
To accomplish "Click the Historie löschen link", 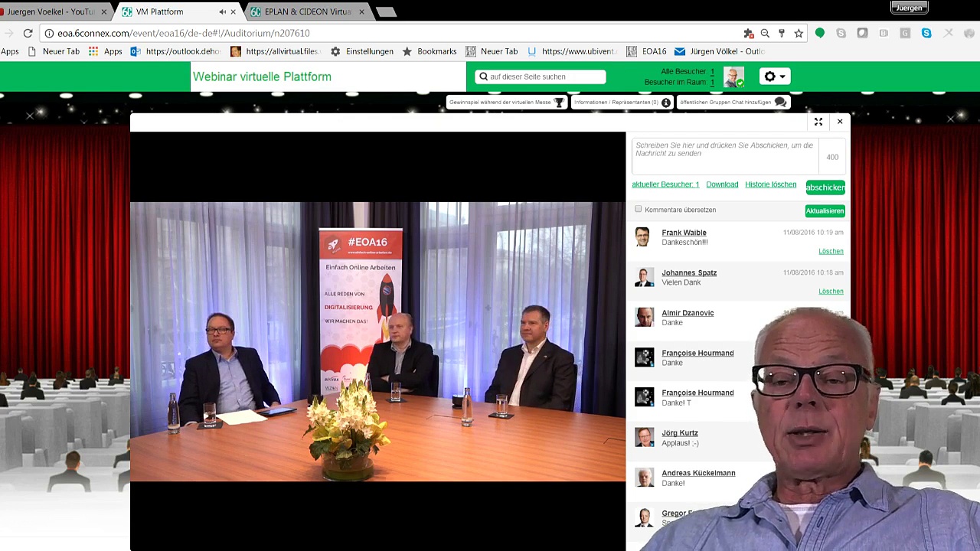I will pyautogui.click(x=770, y=184).
